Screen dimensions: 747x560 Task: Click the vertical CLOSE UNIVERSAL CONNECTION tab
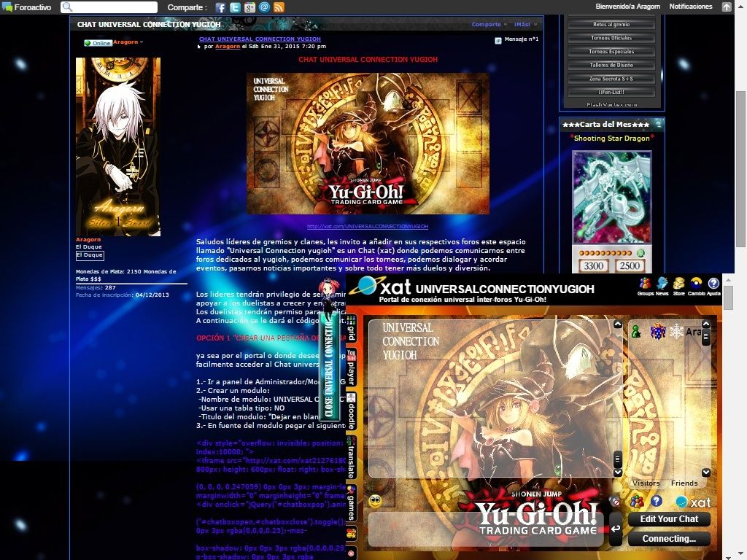coord(329,367)
